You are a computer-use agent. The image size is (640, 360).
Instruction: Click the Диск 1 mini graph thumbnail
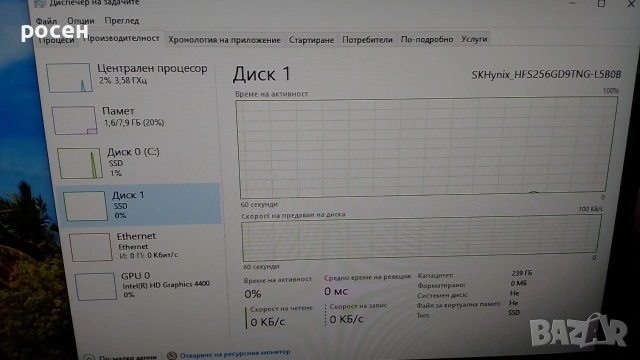(85, 206)
